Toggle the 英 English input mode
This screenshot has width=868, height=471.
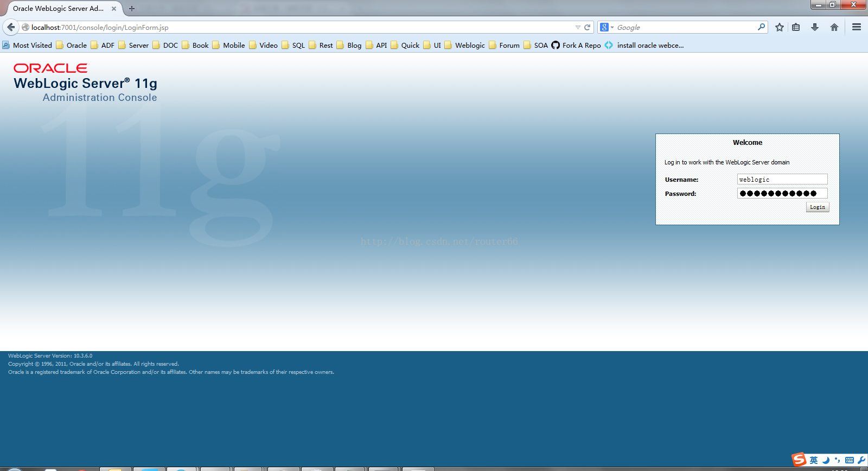click(814, 460)
